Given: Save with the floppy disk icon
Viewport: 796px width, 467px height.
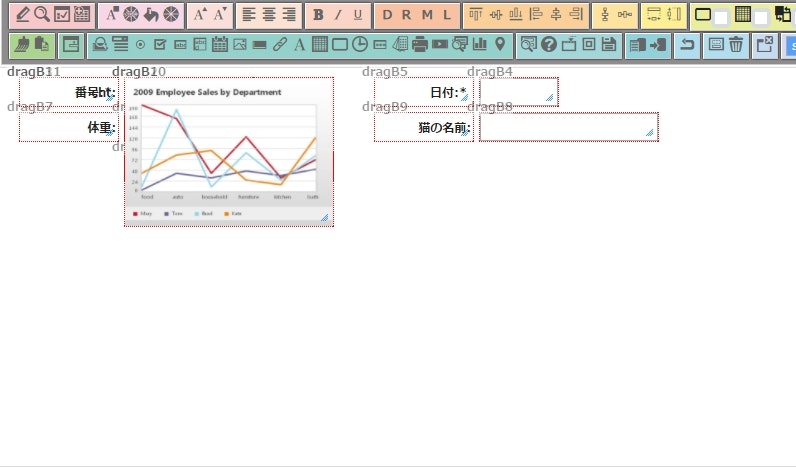Looking at the screenshot, I should pyautogui.click(x=609, y=45).
